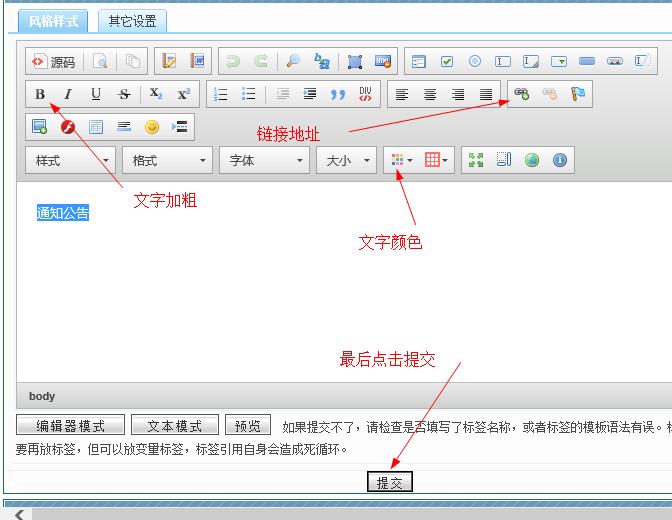
Task: Open the 其它设置 tab
Action: 132,20
